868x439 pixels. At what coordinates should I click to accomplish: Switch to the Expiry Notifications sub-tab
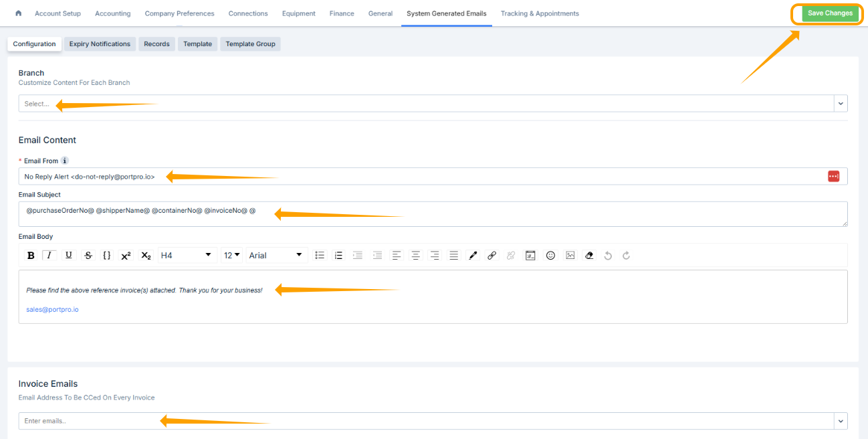(x=100, y=44)
